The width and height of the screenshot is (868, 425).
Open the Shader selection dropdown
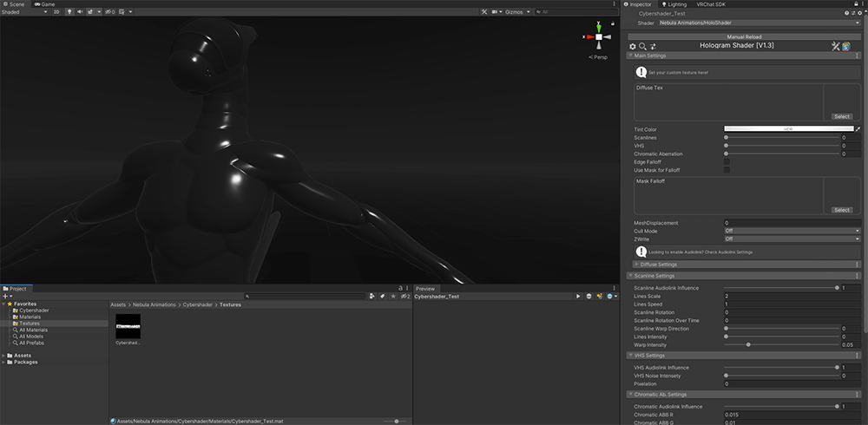tap(759, 23)
